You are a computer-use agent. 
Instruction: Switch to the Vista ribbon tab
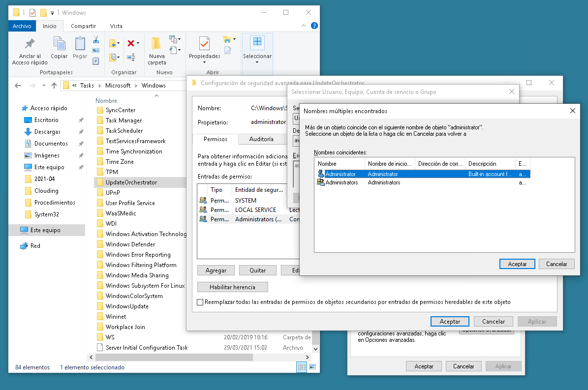[x=116, y=26]
